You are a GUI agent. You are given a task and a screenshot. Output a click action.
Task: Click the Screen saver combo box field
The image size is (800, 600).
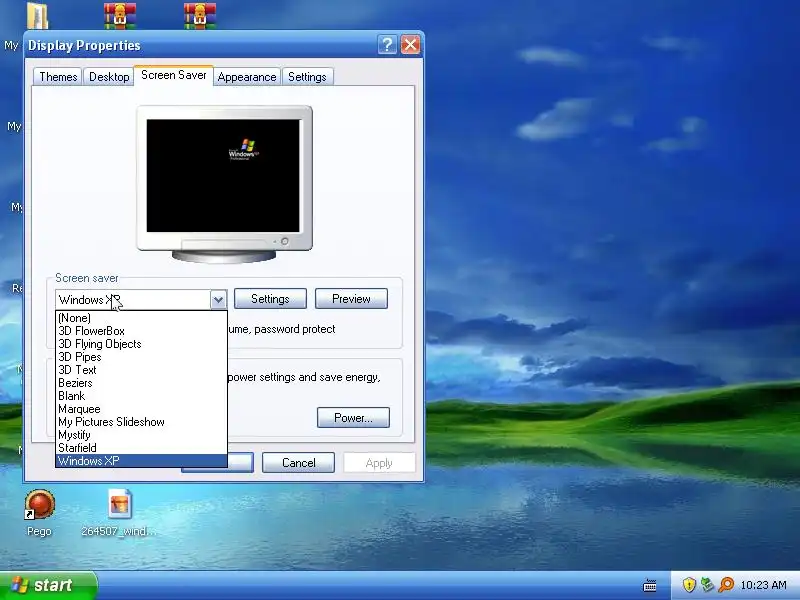coord(141,299)
